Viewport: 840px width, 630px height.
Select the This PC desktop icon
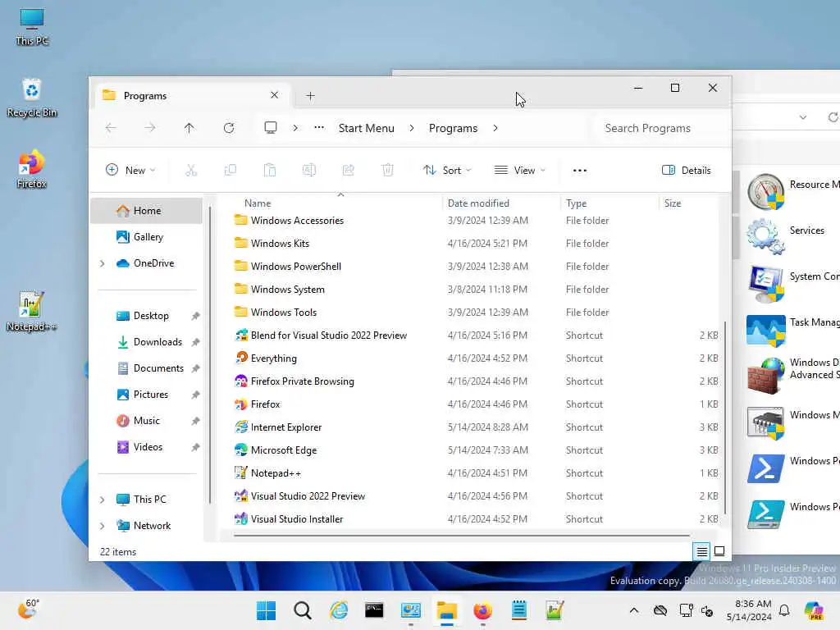[x=32, y=27]
